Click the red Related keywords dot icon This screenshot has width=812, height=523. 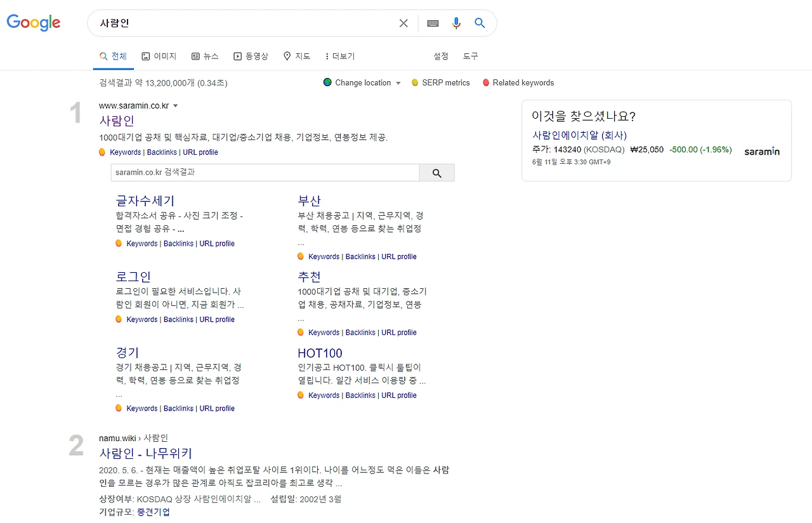tap(486, 83)
